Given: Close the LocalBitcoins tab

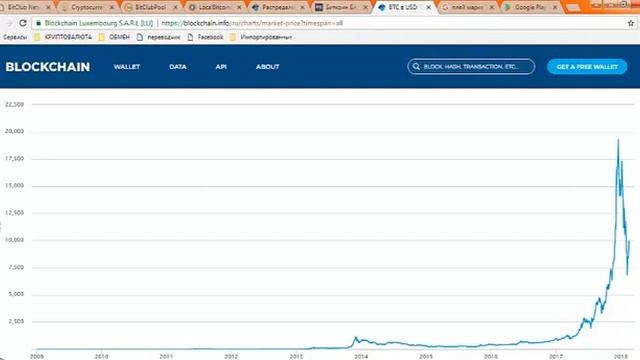Looking at the screenshot, I should coord(239,7).
